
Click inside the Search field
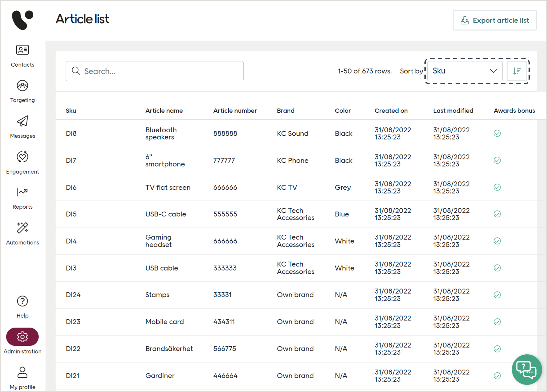[154, 71]
